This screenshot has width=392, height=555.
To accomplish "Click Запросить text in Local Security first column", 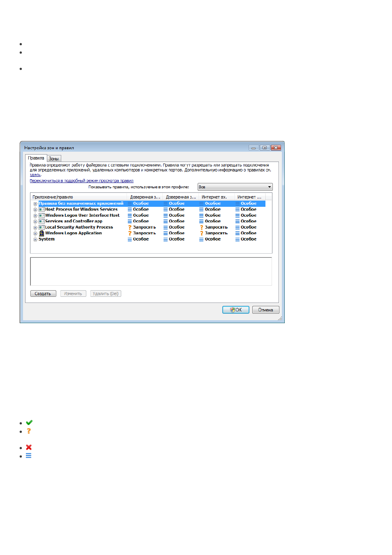I will [145, 227].
